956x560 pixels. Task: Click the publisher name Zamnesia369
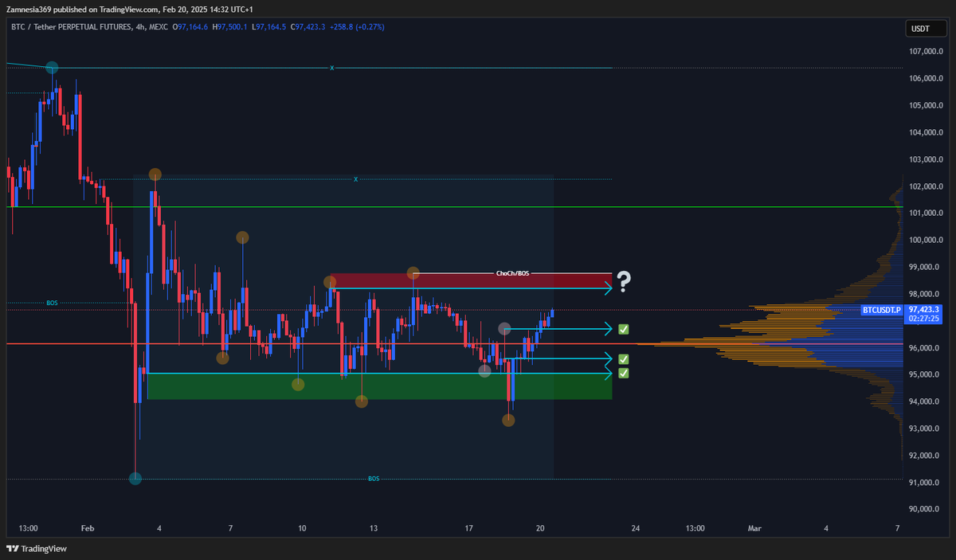29,10
